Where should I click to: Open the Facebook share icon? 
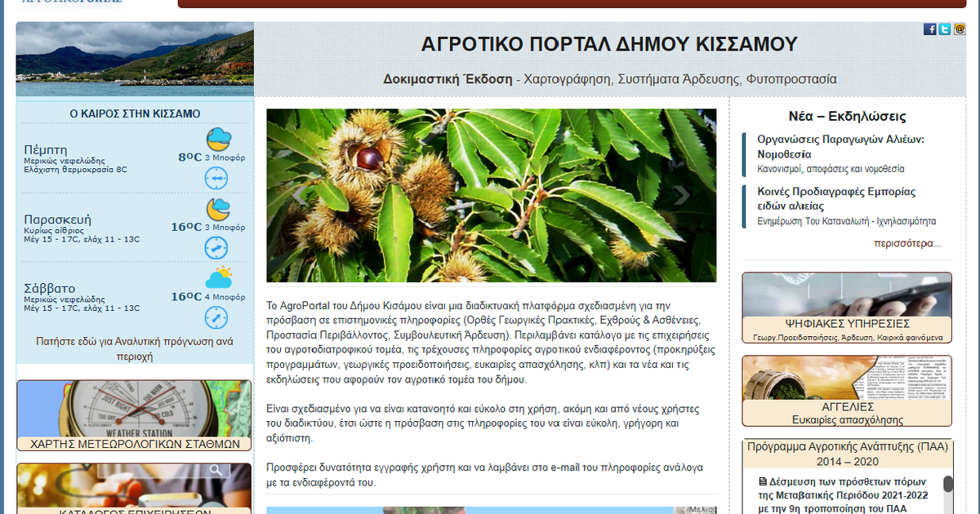pos(929,29)
